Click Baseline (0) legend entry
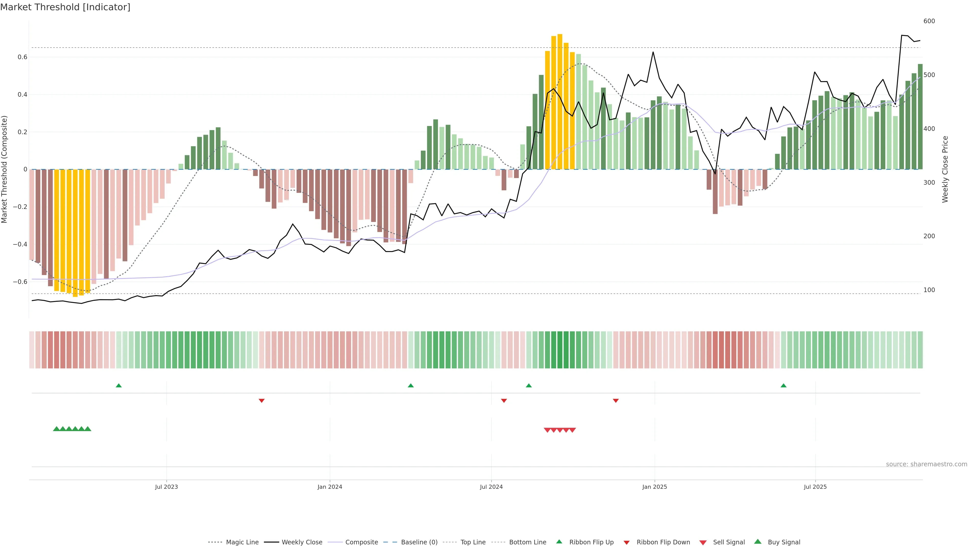 pyautogui.click(x=419, y=542)
